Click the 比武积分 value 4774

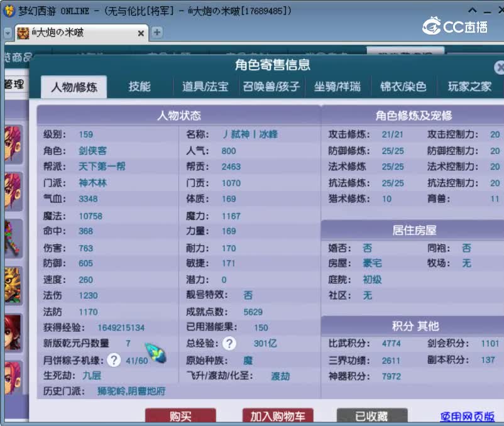[x=392, y=344]
